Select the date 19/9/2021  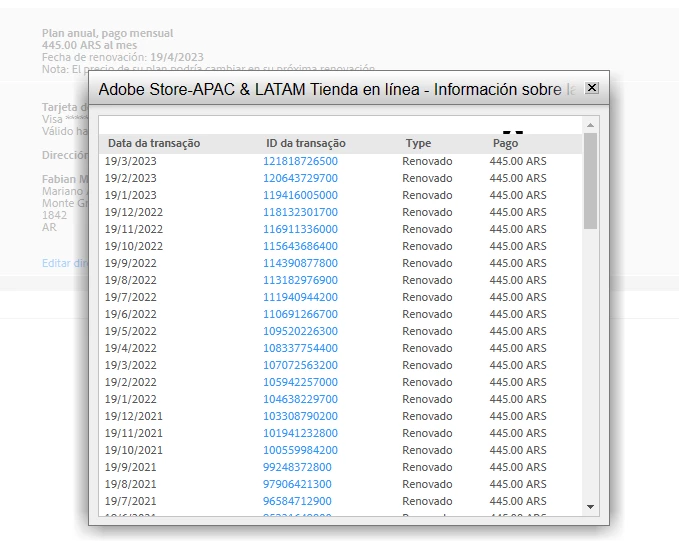[x=130, y=467]
